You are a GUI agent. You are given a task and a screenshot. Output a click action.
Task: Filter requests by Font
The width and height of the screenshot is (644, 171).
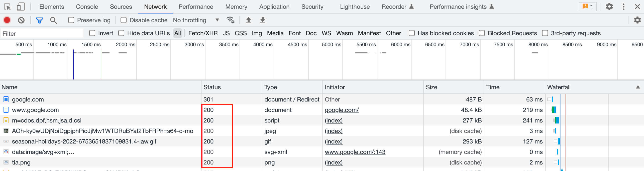295,33
